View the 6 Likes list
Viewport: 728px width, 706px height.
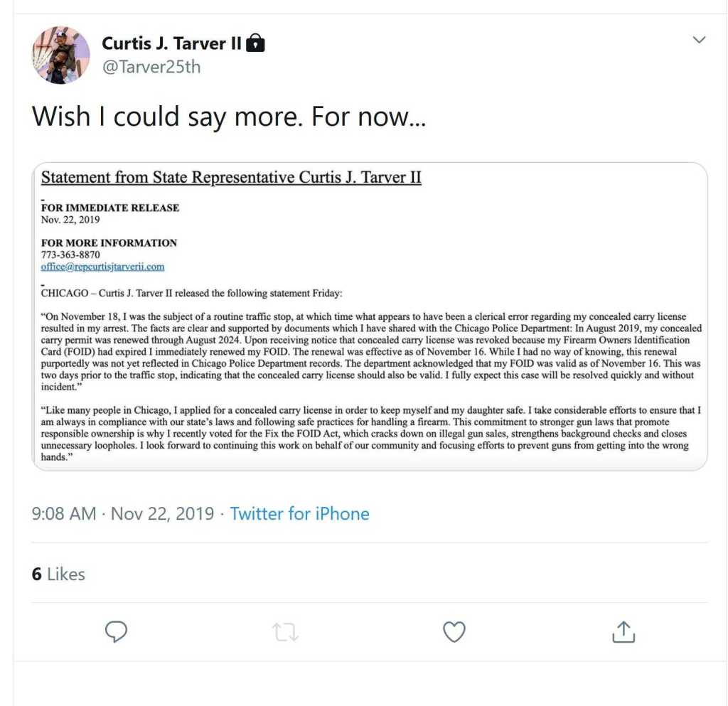[x=58, y=574]
